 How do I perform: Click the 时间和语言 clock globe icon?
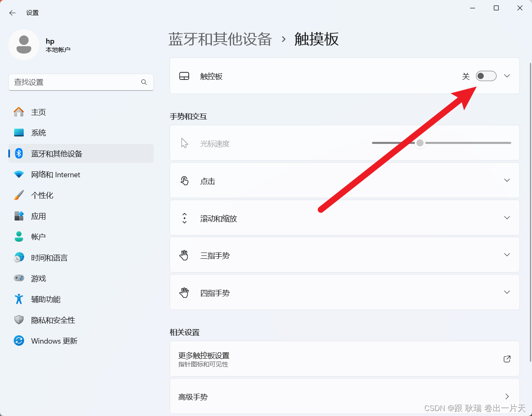19,258
